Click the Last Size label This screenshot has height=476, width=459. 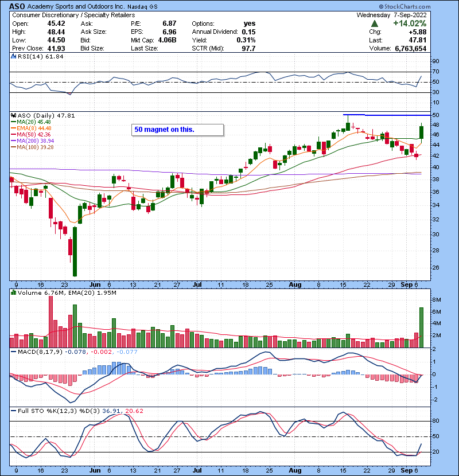click(x=144, y=49)
